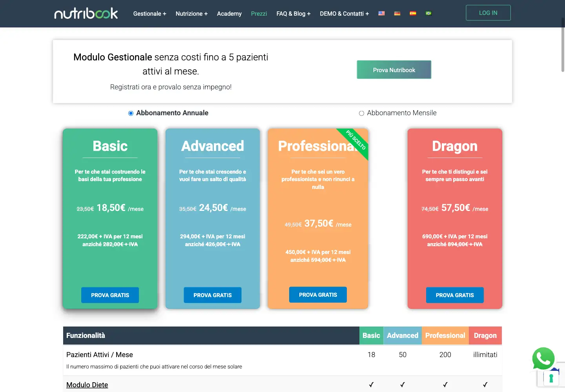Screen dimensions: 565x392
Task: Click the 690,00€ + IVA annual text
Action: (455, 236)
